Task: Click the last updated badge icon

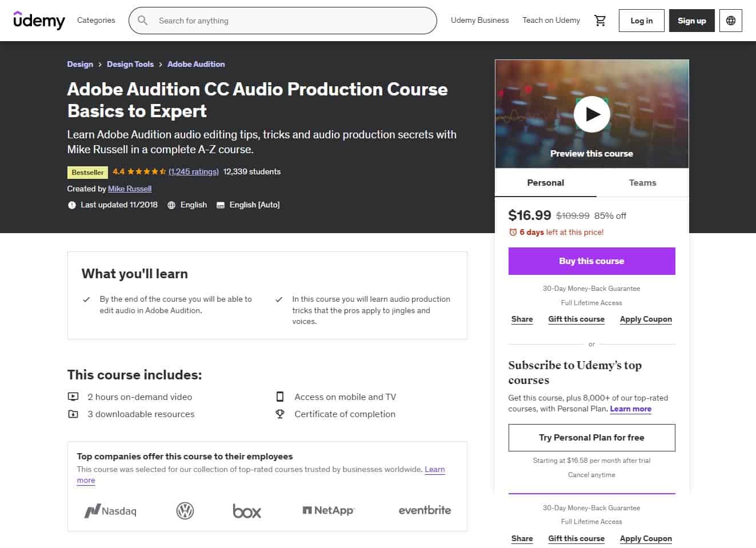Action: pyautogui.click(x=72, y=205)
